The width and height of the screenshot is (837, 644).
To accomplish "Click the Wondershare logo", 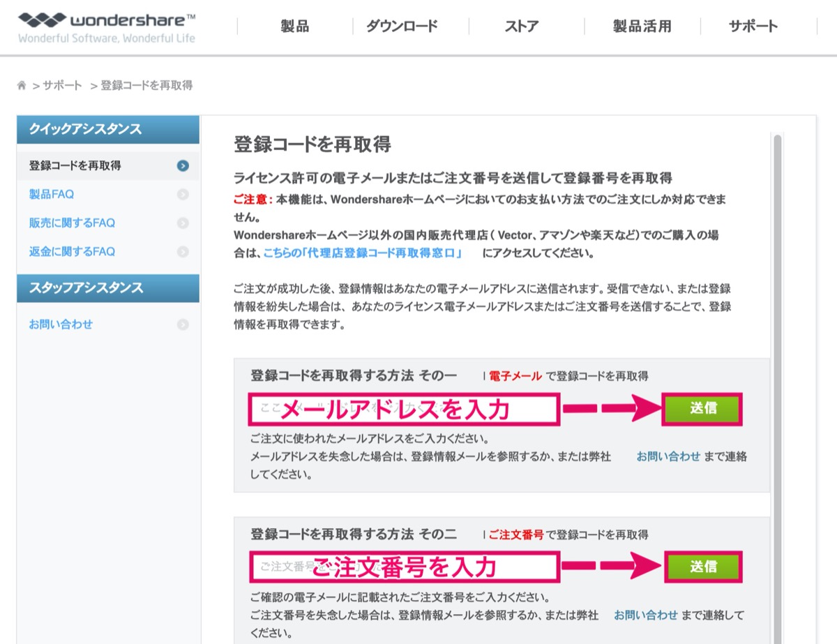I will click(107, 27).
